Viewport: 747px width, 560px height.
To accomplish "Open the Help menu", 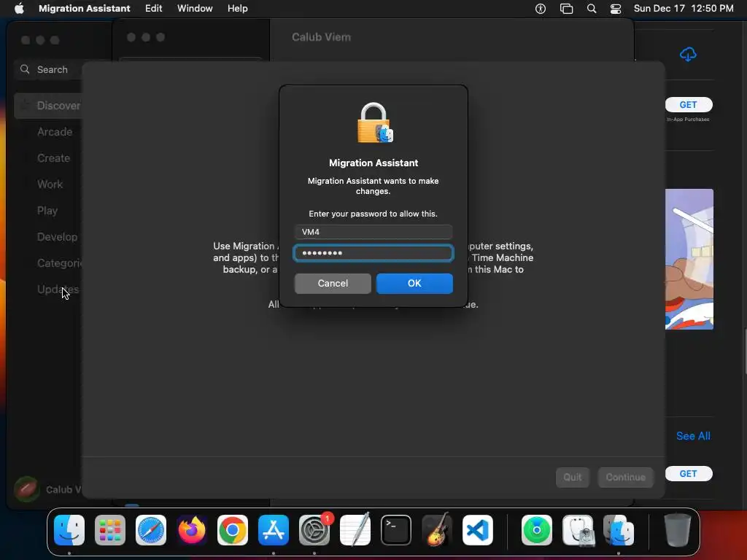I will [237, 8].
